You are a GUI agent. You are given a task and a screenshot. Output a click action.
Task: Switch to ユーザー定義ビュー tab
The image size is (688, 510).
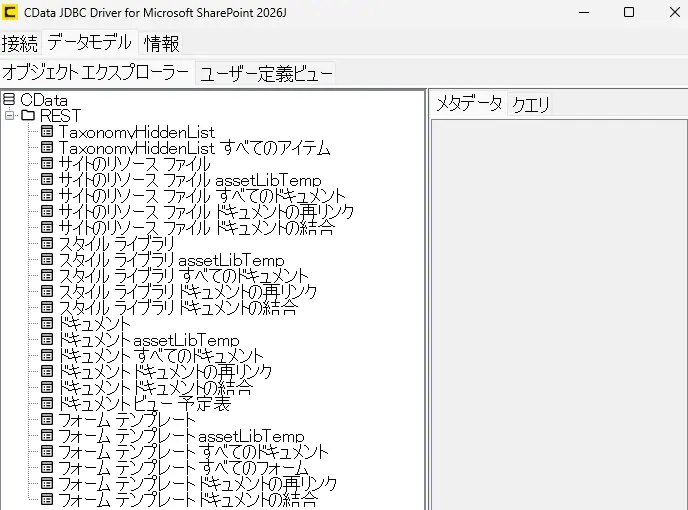click(266, 74)
